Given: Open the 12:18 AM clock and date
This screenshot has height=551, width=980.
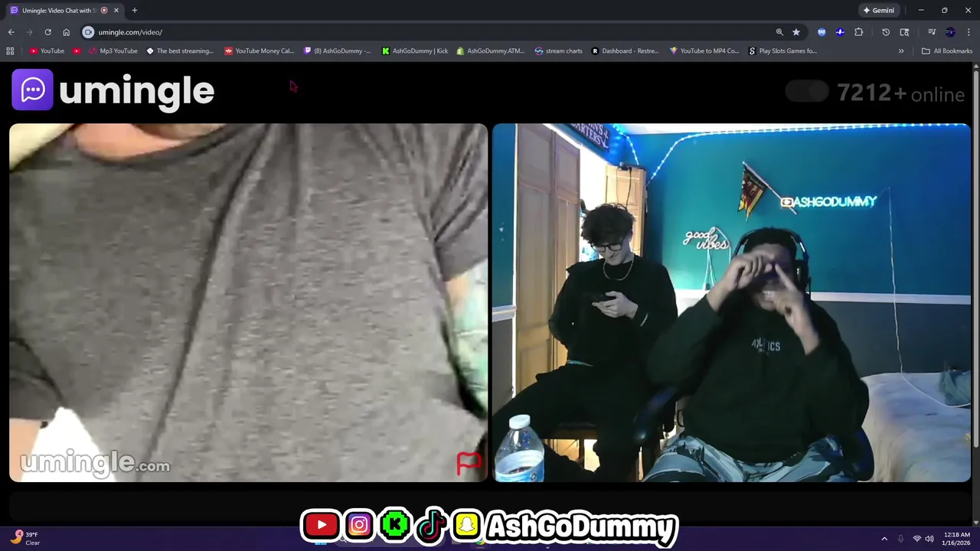Looking at the screenshot, I should tap(957, 539).
